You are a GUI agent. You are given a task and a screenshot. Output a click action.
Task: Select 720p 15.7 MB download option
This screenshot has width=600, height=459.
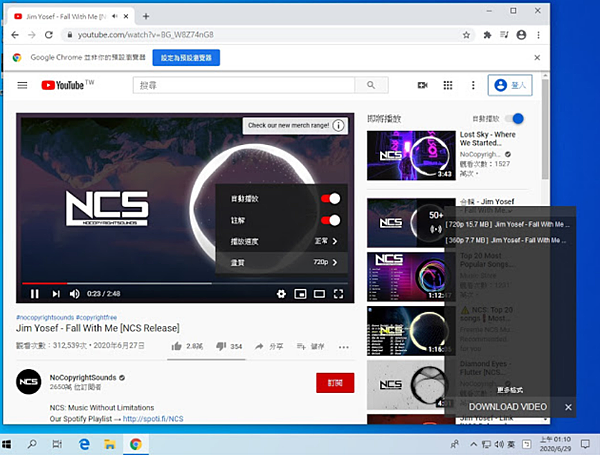[x=507, y=225]
